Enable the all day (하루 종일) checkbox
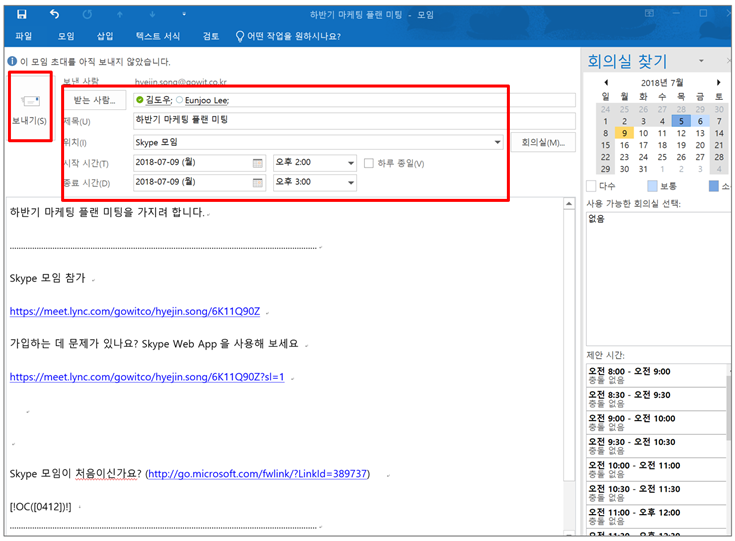Screen dimensions: 735x541 [x=369, y=163]
